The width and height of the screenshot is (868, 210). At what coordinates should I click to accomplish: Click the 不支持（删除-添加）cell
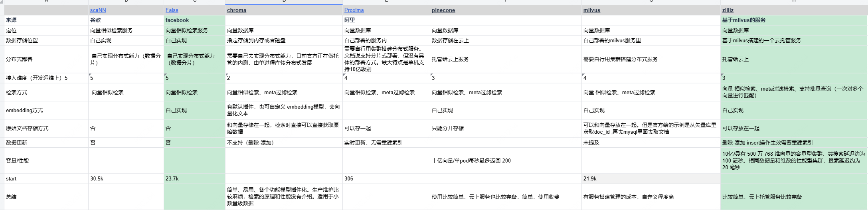click(x=284, y=143)
